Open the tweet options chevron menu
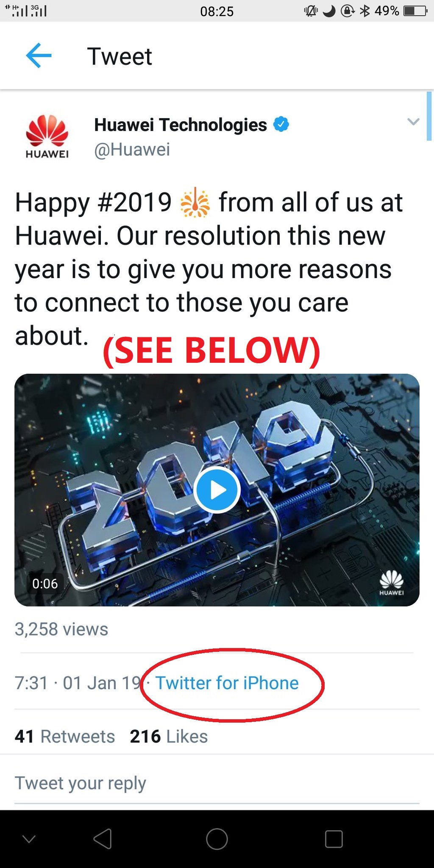 click(413, 122)
